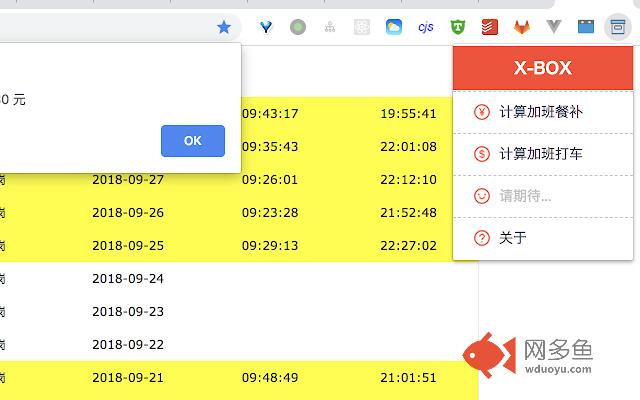Click date cell 2018-09-25
The height and width of the screenshot is (400, 640).
click(128, 246)
